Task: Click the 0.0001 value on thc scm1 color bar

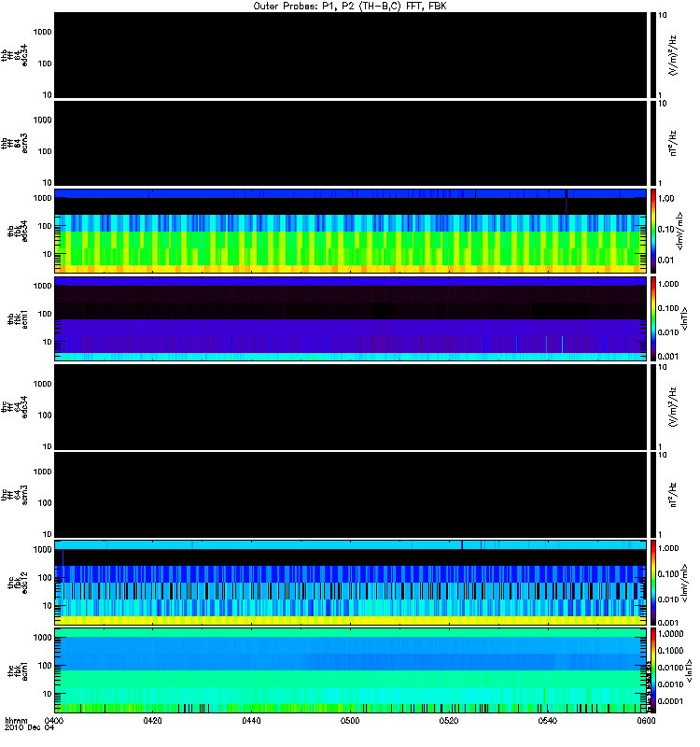Action: coord(670,701)
